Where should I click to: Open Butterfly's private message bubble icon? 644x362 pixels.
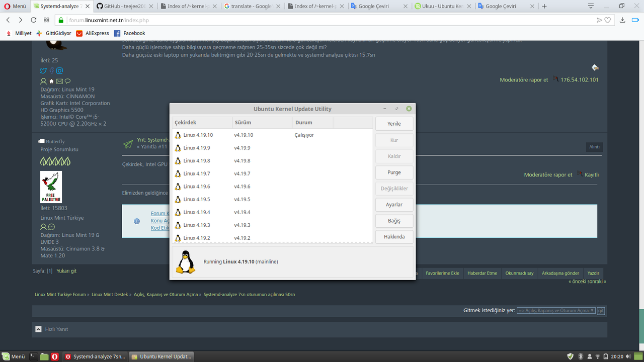point(52,227)
